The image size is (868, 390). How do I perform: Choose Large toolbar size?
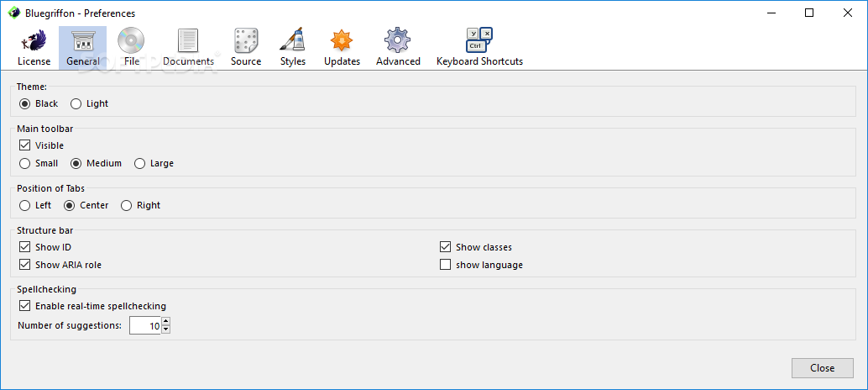coord(139,163)
